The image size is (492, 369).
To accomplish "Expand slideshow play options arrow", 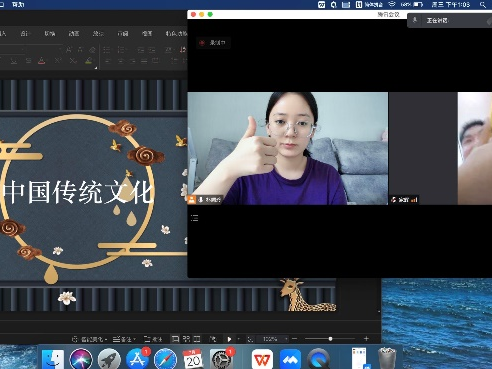I will pos(238,339).
